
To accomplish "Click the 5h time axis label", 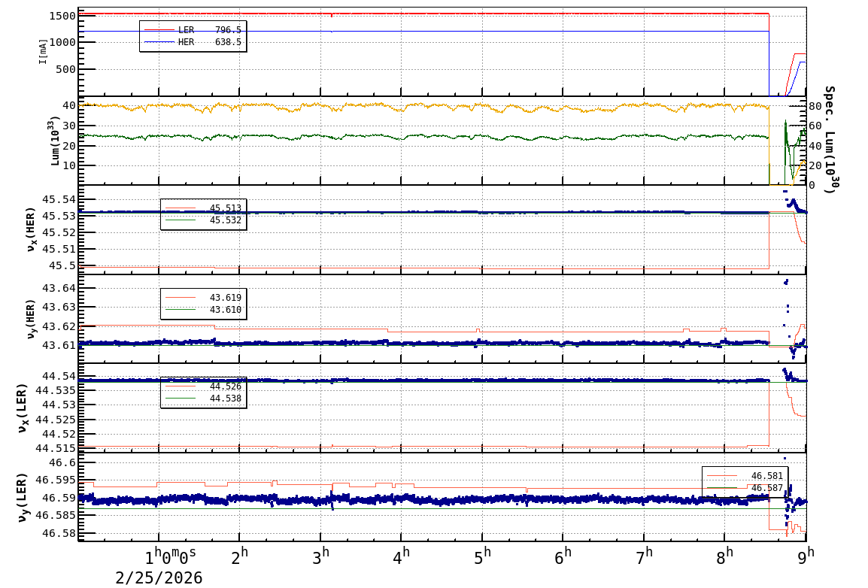I will pos(481,556).
